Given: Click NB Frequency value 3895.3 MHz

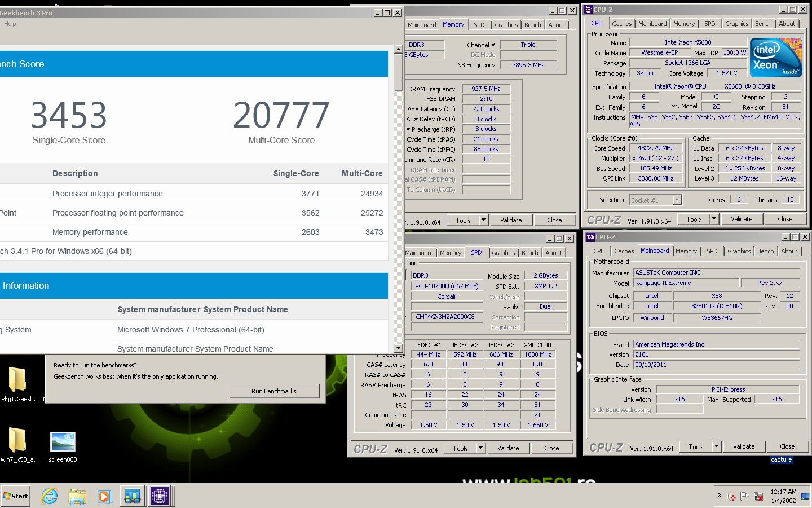Looking at the screenshot, I should pyautogui.click(x=528, y=65).
